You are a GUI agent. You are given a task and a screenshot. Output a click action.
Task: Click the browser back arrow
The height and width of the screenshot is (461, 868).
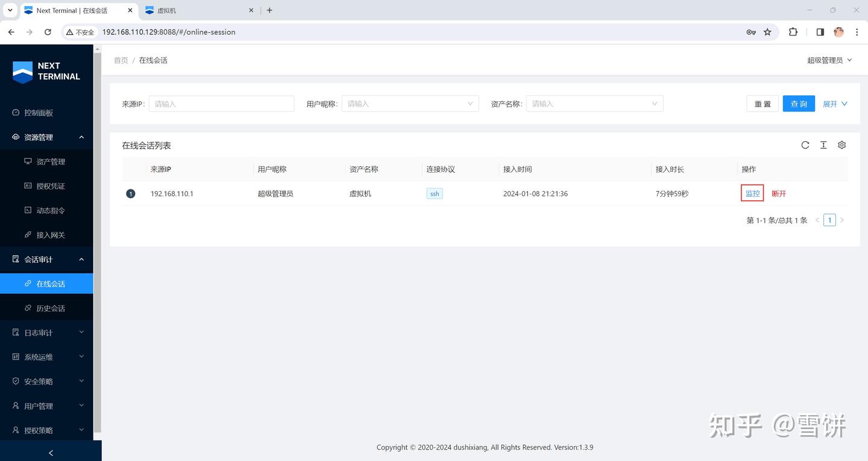coord(11,32)
